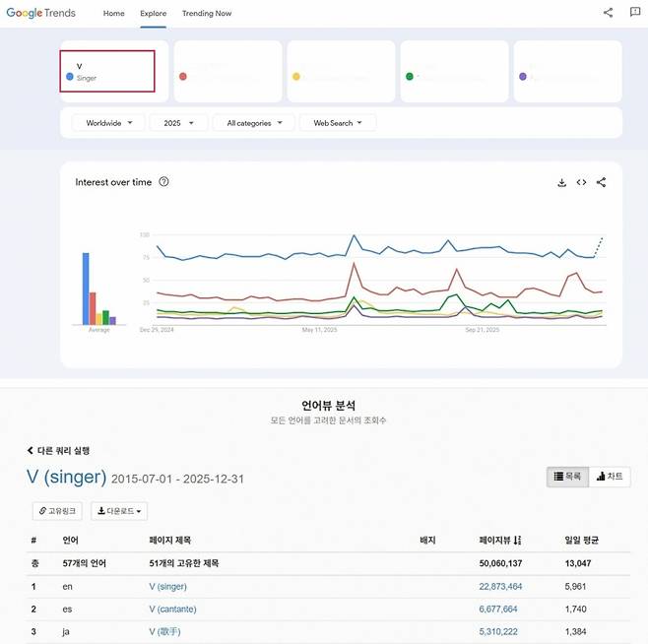Click the 언어 column header
The image size is (648, 644).
click(x=70, y=540)
